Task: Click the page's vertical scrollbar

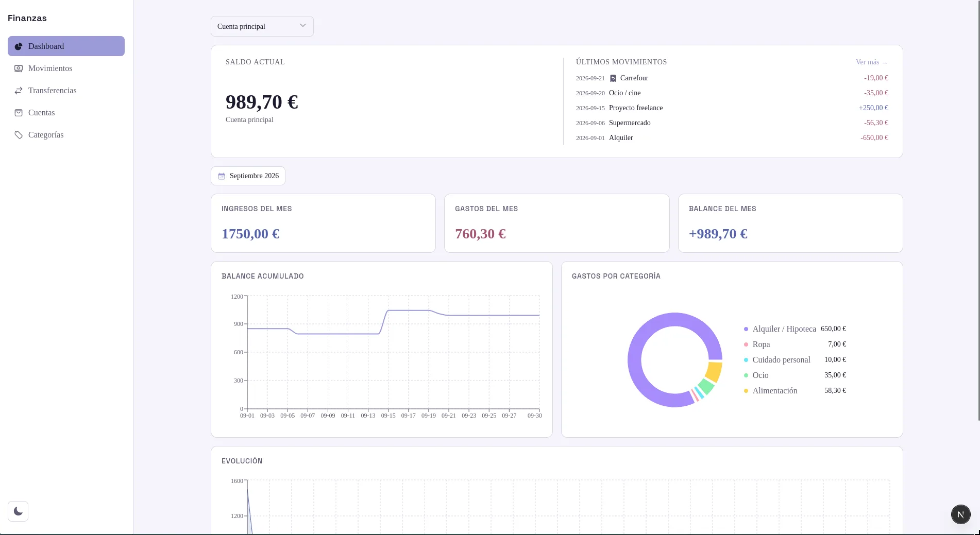Action: (x=978, y=210)
